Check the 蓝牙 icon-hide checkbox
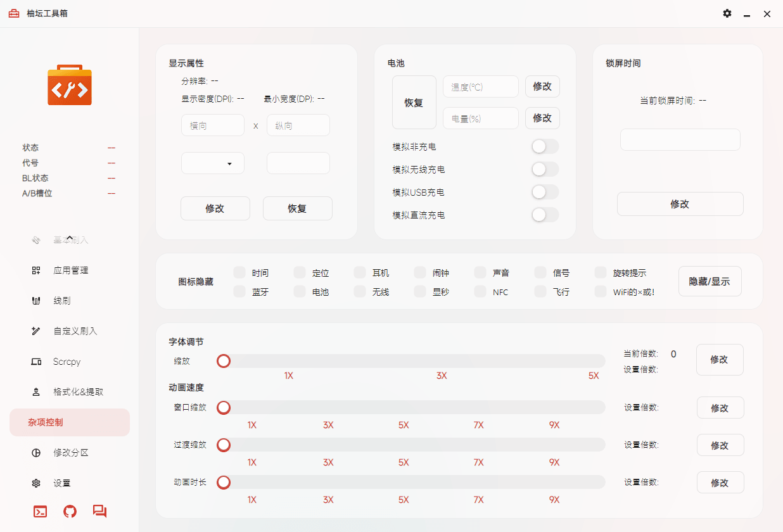 point(239,292)
